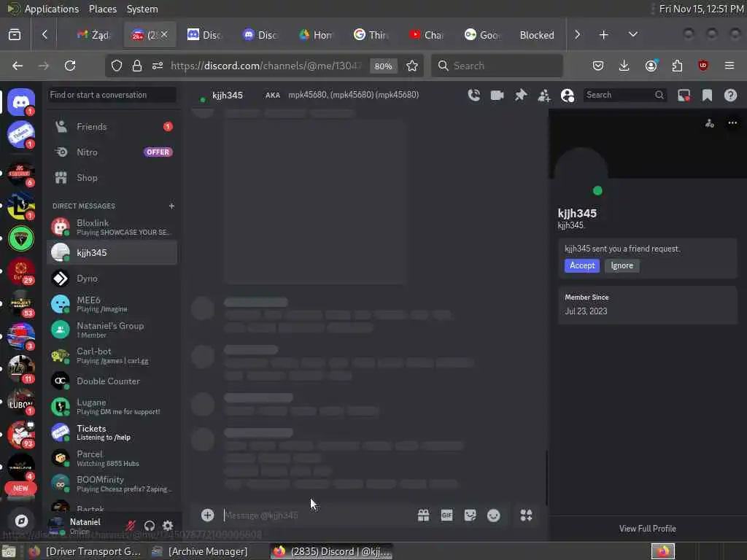Open Discord help
This screenshot has height=560, width=747.
(730, 96)
